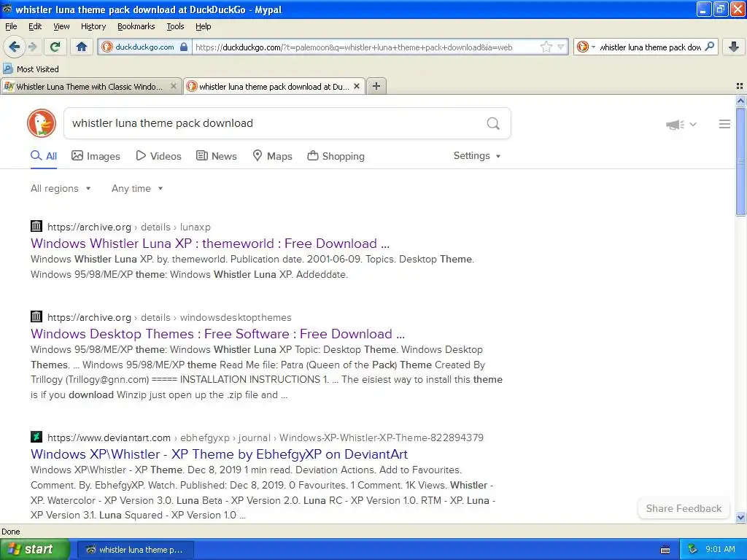The width and height of the screenshot is (747, 560).
Task: Reload the current page
Action: coord(55,47)
